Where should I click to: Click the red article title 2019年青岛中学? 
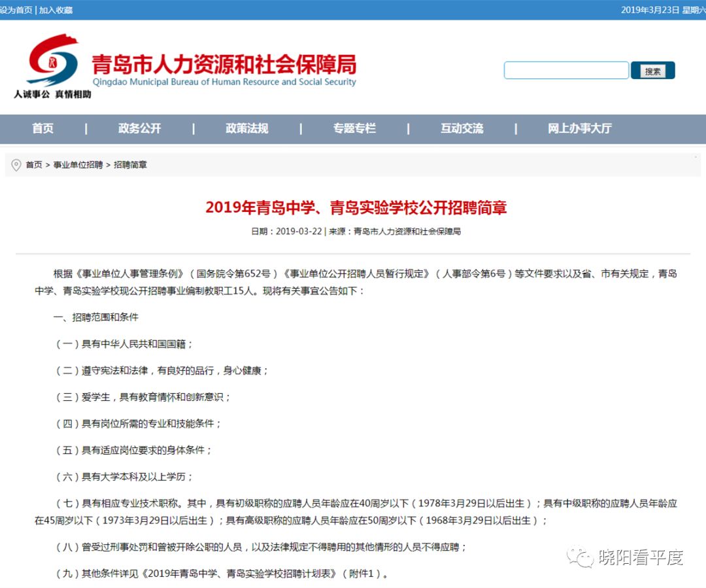356,207
